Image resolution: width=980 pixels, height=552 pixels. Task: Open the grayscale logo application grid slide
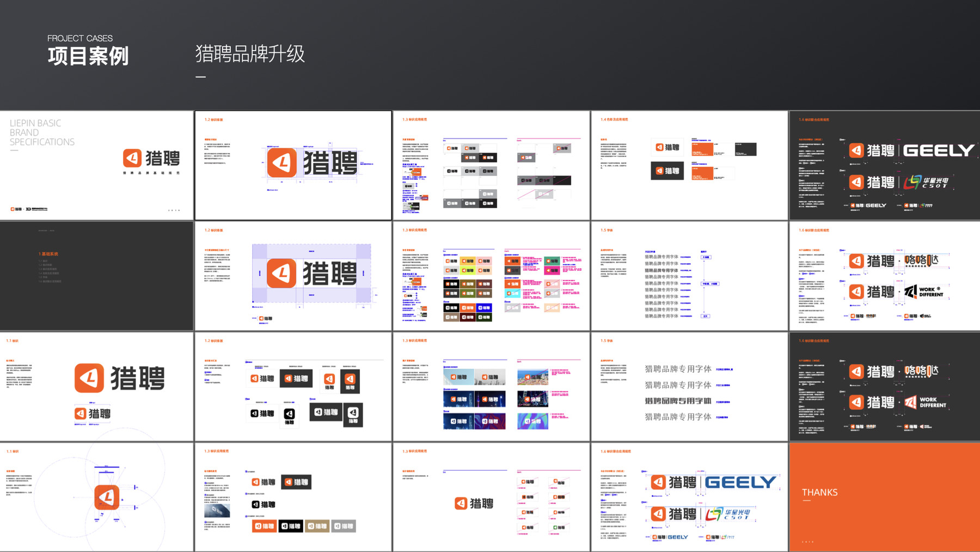(x=491, y=166)
